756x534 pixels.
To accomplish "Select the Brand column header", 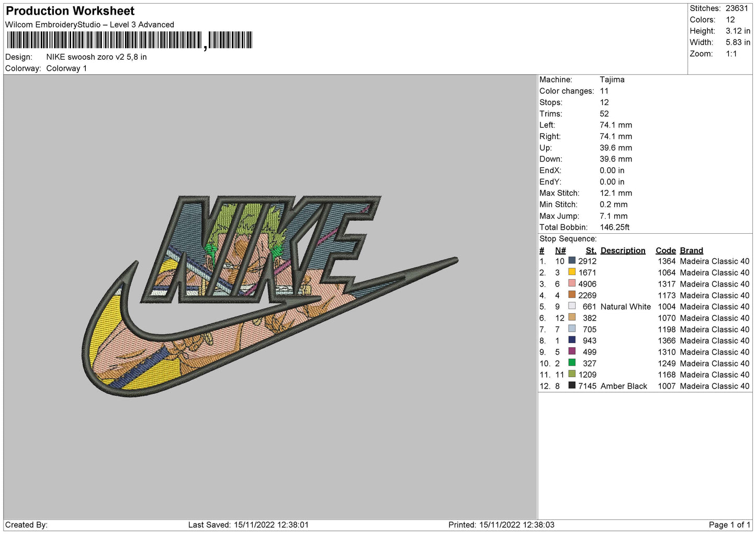I will pos(691,251).
